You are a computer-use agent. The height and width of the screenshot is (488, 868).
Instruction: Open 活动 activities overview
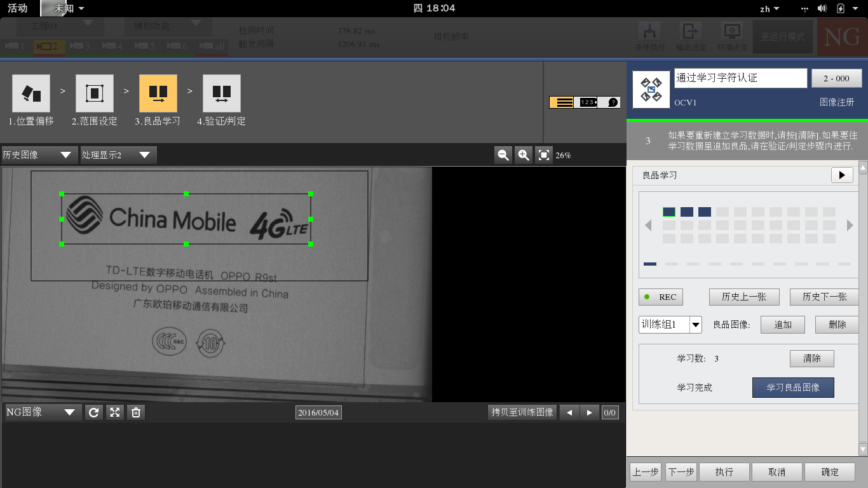point(18,8)
